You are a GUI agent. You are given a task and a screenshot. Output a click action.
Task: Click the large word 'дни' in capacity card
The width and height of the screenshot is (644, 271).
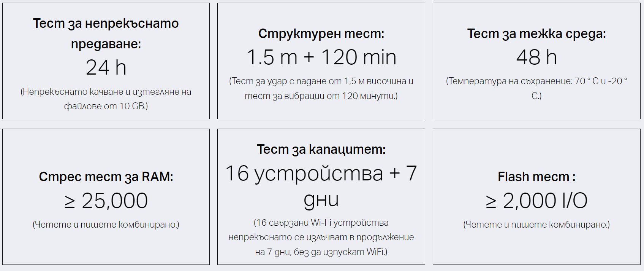[321, 199]
